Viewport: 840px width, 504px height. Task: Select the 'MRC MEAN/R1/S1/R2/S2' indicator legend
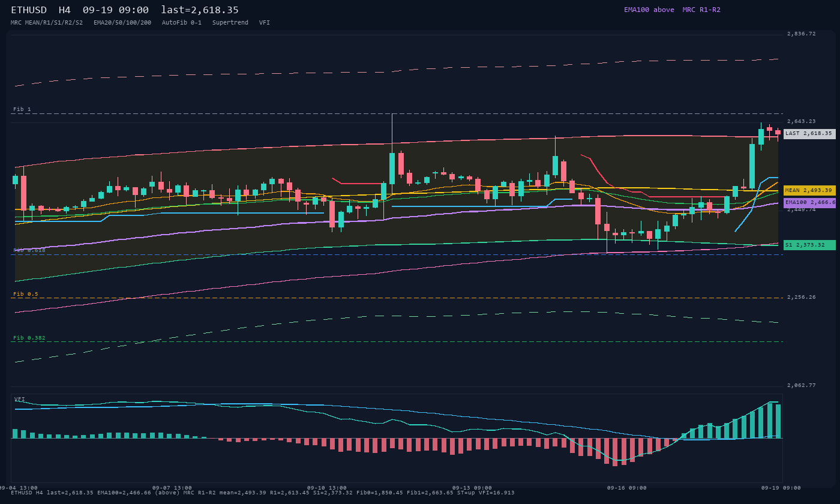point(47,23)
